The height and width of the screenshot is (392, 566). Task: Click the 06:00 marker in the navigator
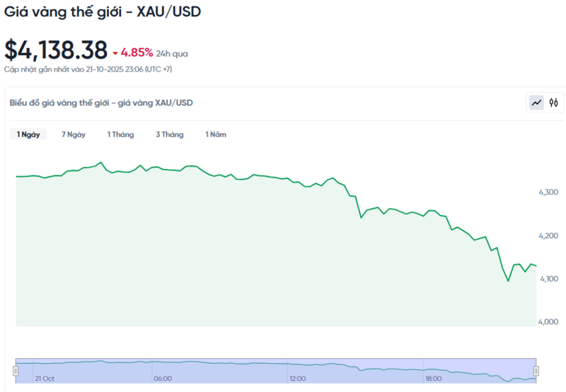tap(163, 379)
